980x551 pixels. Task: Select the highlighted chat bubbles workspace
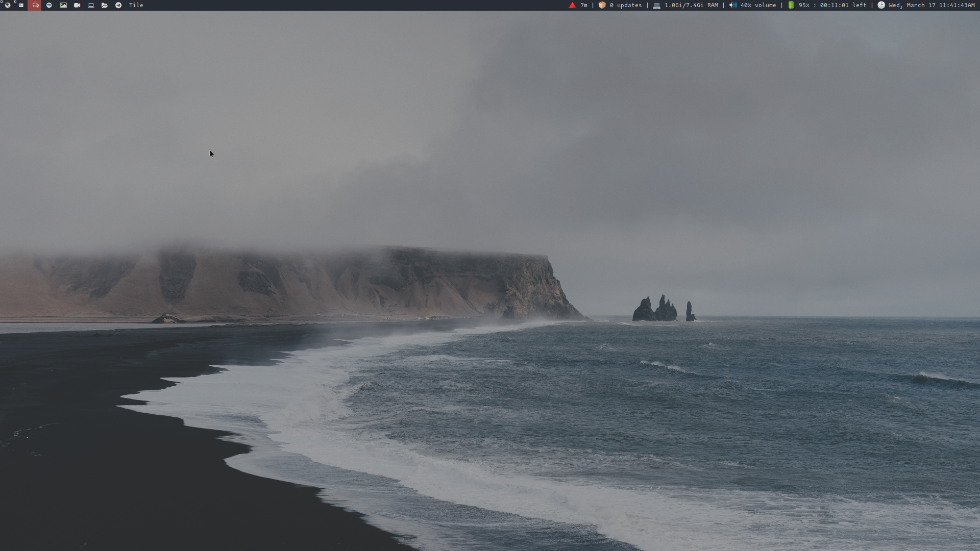(35, 5)
